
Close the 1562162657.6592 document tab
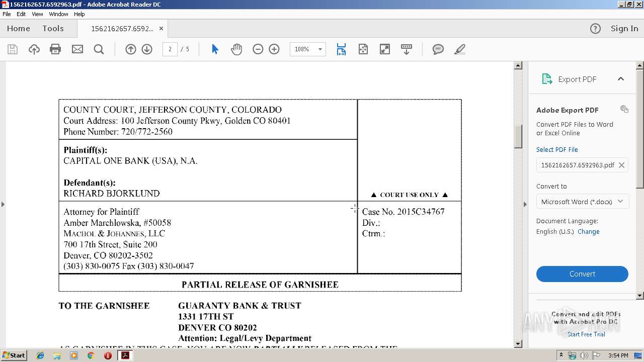tap(161, 29)
